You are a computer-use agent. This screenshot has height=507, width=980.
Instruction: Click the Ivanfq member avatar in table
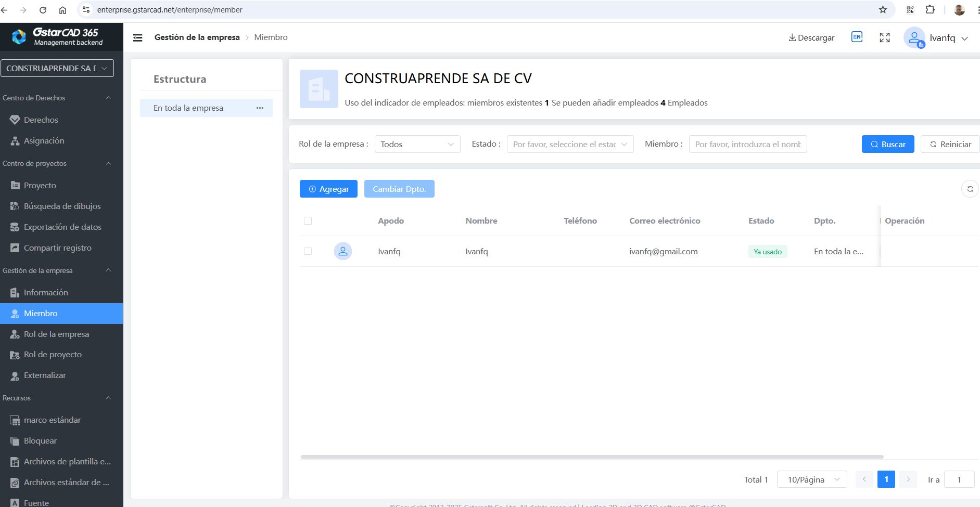tap(342, 251)
